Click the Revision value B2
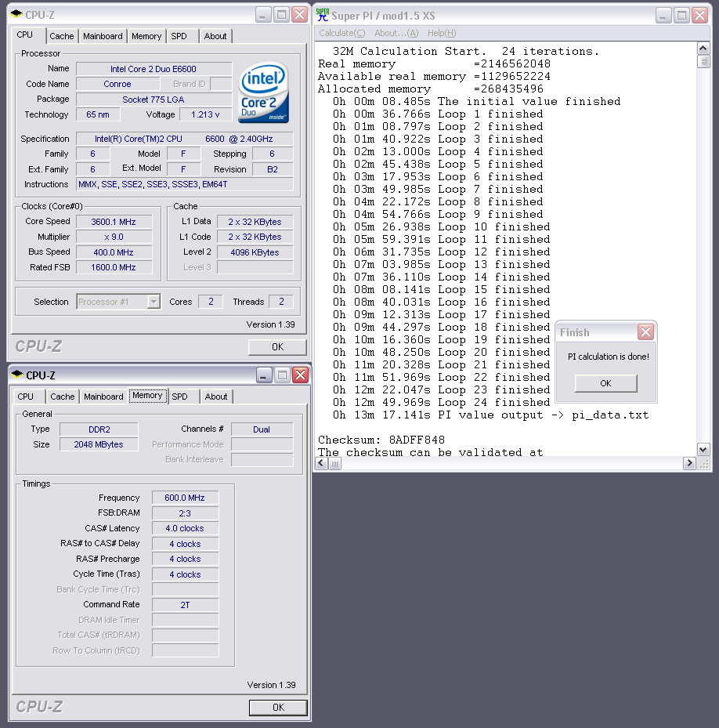This screenshot has width=719, height=728. pos(273,169)
